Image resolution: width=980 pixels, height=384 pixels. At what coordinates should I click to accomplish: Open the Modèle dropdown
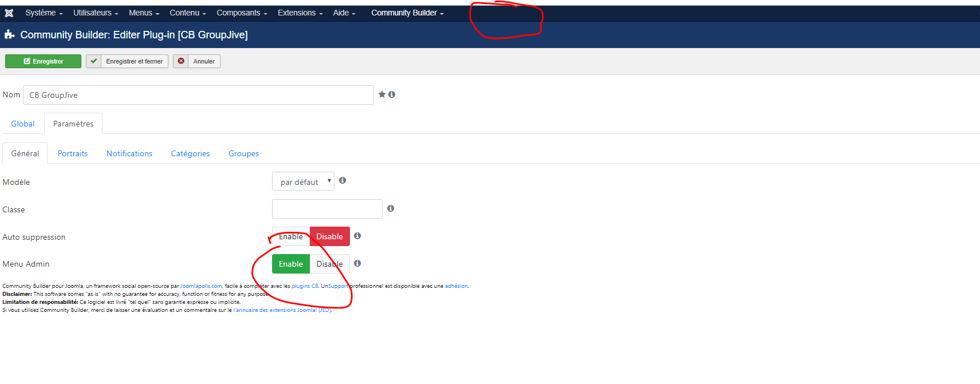coord(303,181)
